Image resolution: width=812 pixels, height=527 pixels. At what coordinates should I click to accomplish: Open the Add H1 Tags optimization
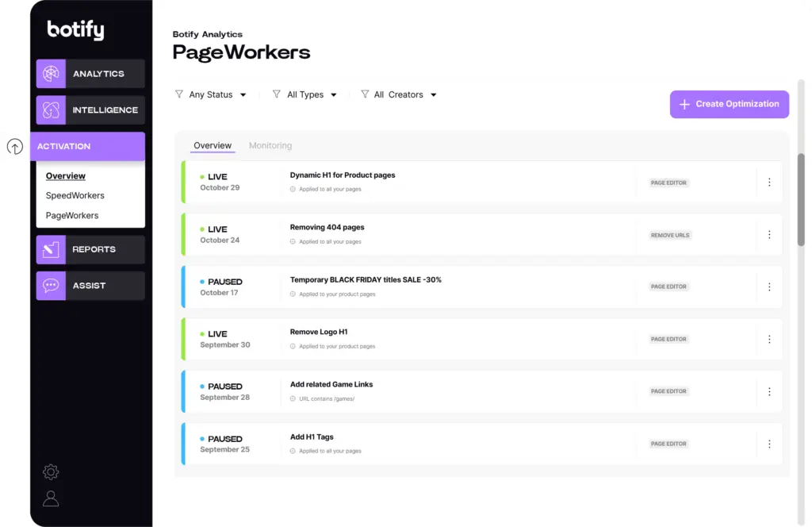(x=312, y=437)
